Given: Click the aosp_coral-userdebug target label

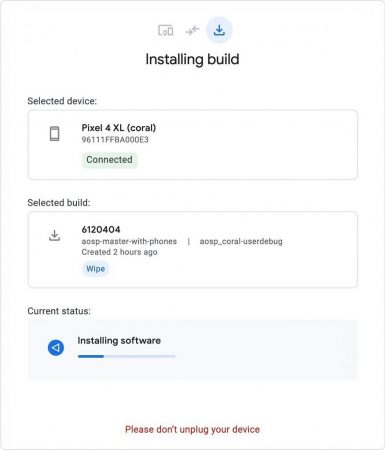Looking at the screenshot, I should 241,241.
